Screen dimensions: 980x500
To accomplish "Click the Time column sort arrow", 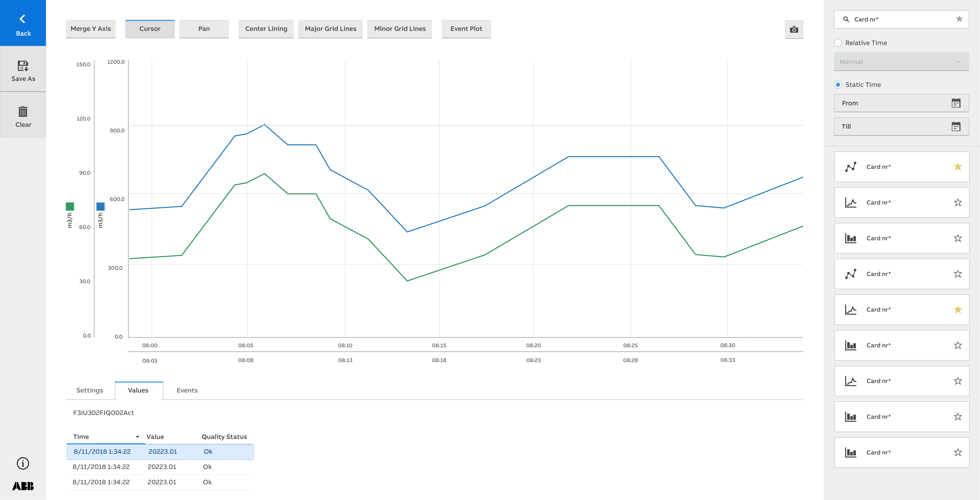I will pyautogui.click(x=137, y=437).
